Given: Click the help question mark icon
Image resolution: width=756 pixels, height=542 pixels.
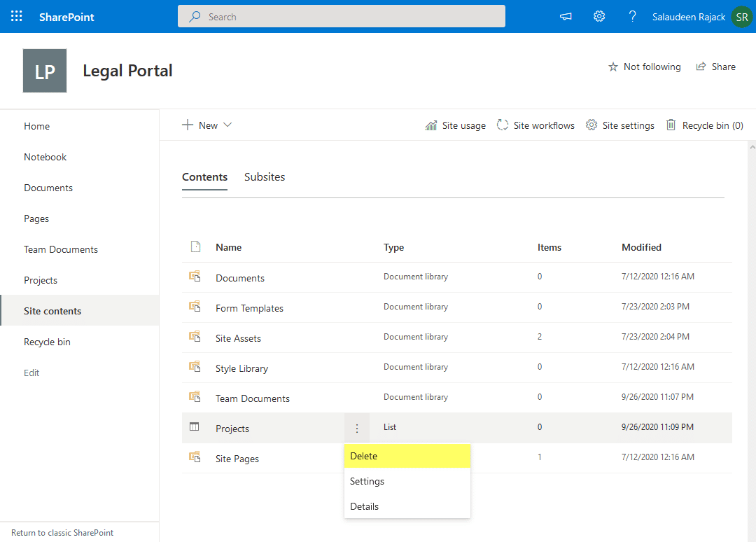Looking at the screenshot, I should [632, 17].
